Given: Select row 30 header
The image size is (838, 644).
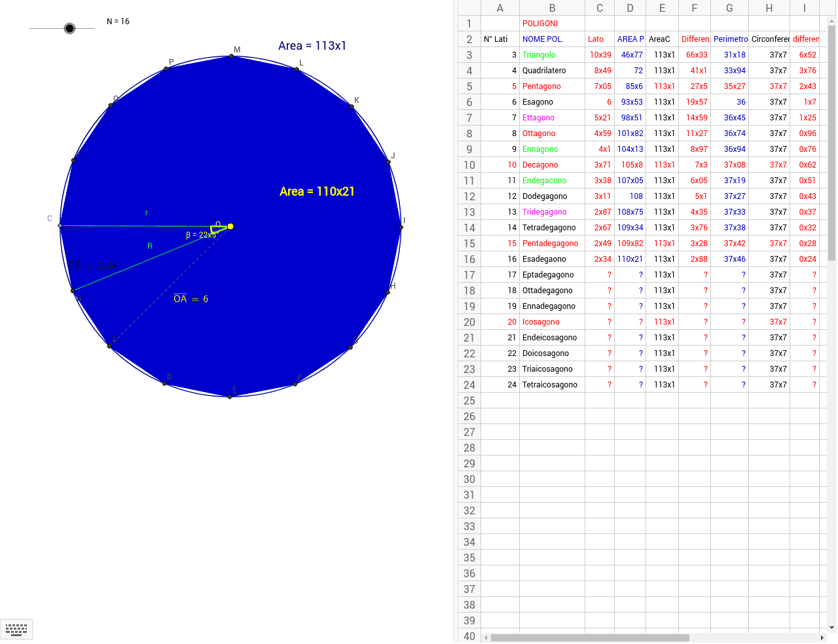Looking at the screenshot, I should point(469,479).
